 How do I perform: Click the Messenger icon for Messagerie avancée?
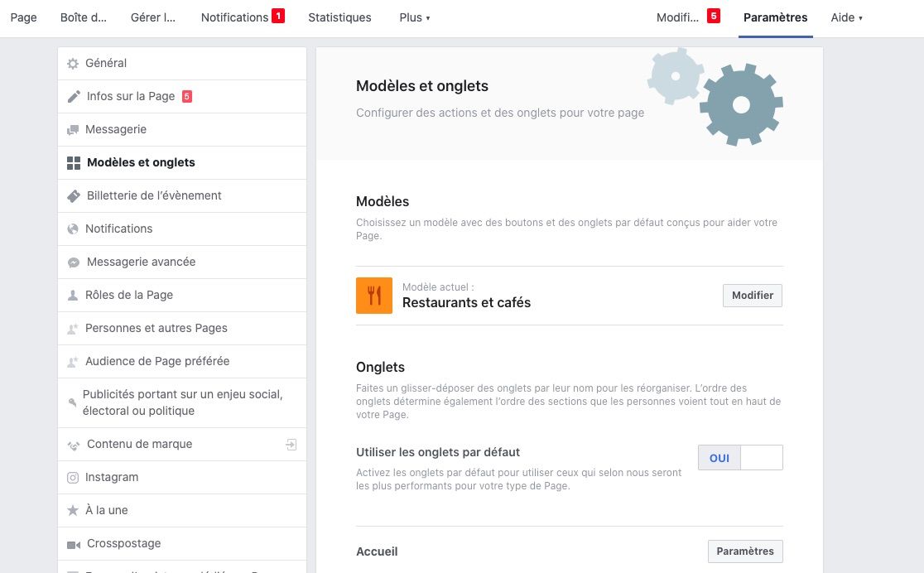tap(73, 262)
